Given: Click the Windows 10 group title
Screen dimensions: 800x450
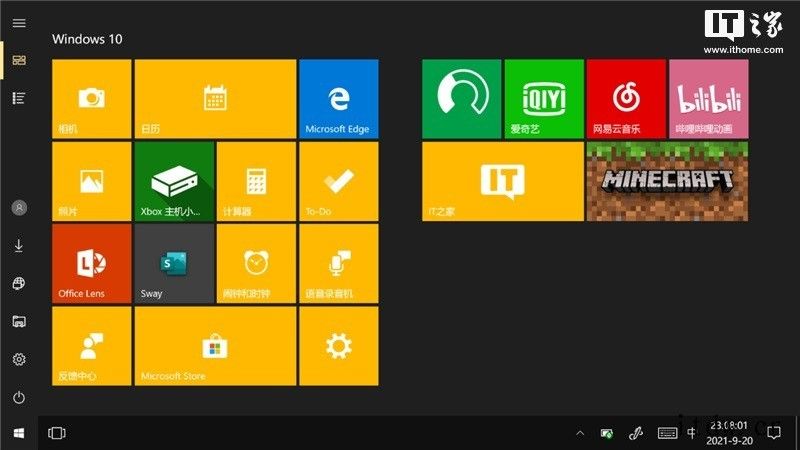Looking at the screenshot, I should (x=87, y=39).
